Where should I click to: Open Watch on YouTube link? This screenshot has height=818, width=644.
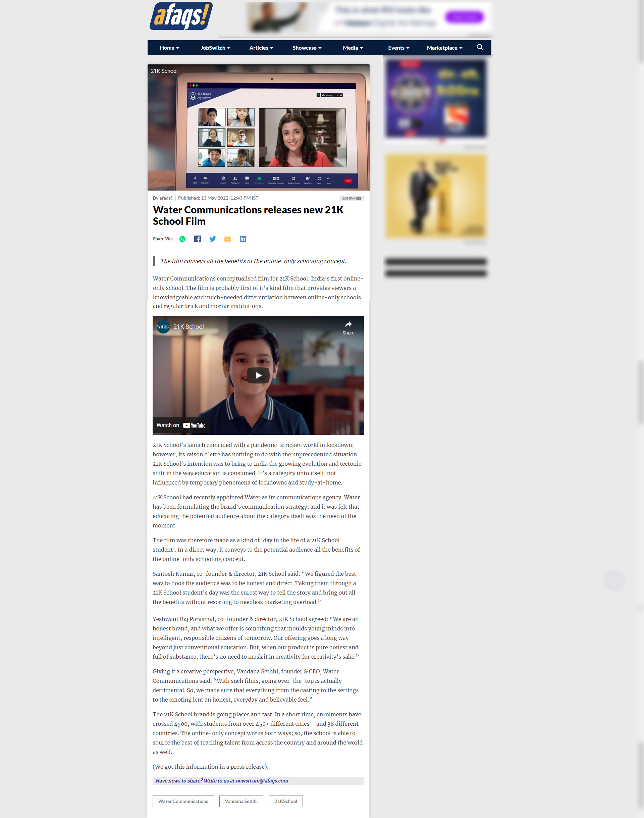(x=181, y=425)
